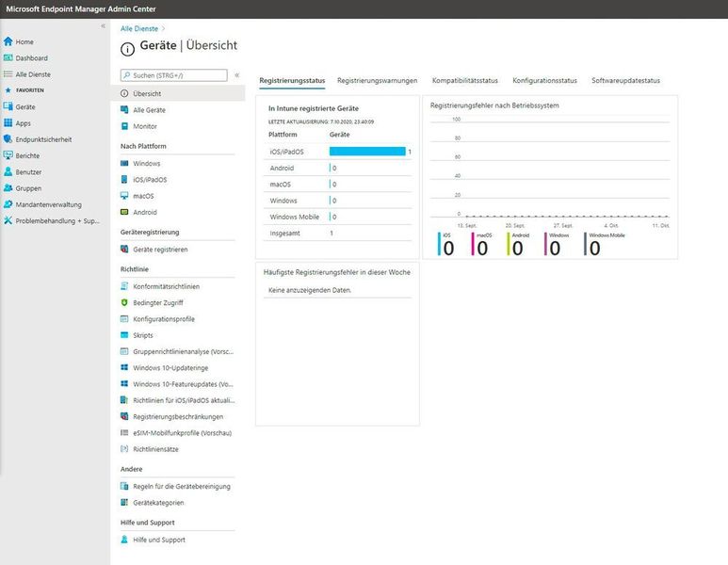The height and width of the screenshot is (565, 728).
Task: Click the Alle Dienste breadcrumb link
Action: [138, 29]
